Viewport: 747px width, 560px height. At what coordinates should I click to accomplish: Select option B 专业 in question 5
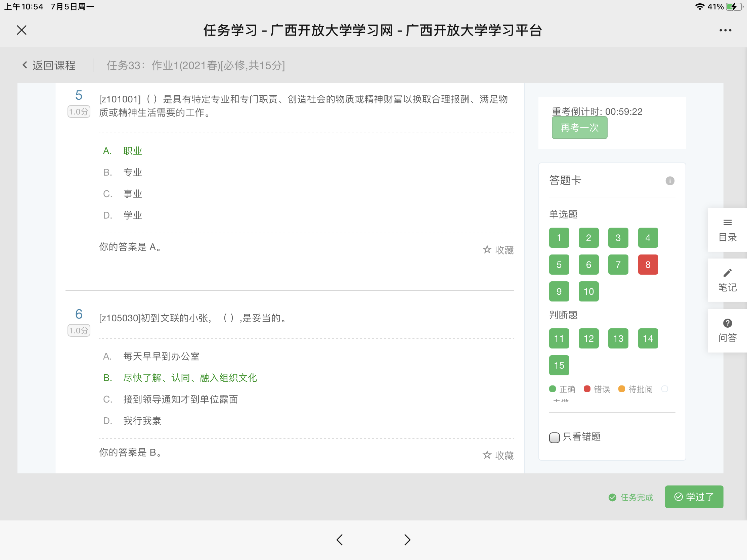pyautogui.click(x=132, y=173)
